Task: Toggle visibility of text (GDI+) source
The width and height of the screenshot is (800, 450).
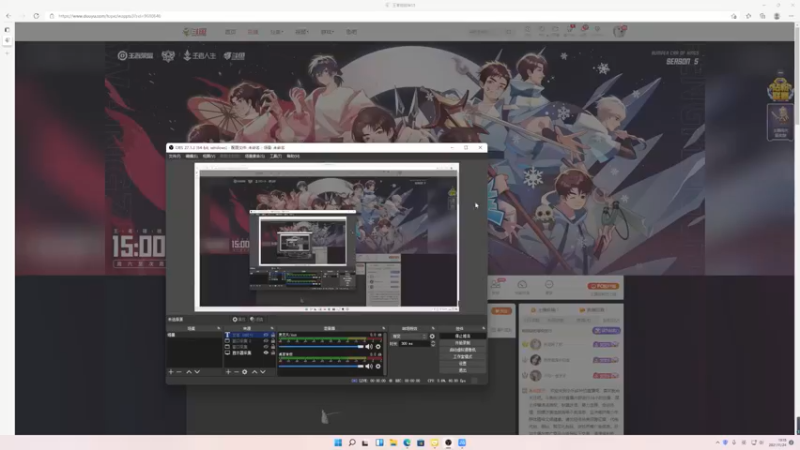Action: pyautogui.click(x=265, y=335)
